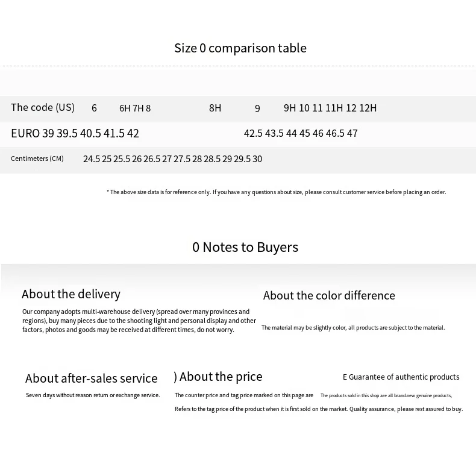476x458 pixels.
Task: Click the EURO sizes row label
Action: coord(25,133)
